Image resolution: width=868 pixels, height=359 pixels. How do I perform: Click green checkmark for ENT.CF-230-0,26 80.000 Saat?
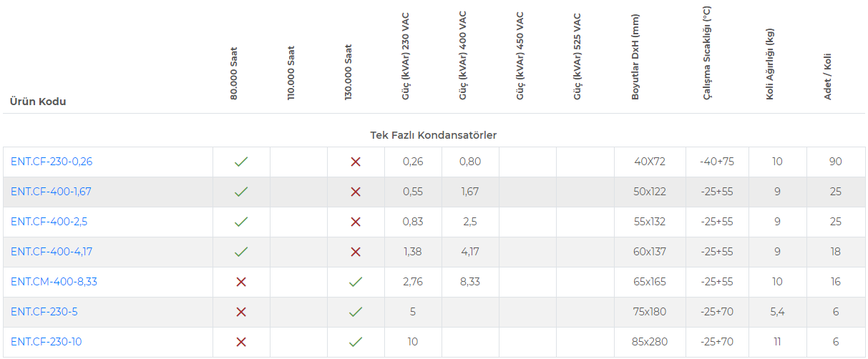tap(241, 162)
